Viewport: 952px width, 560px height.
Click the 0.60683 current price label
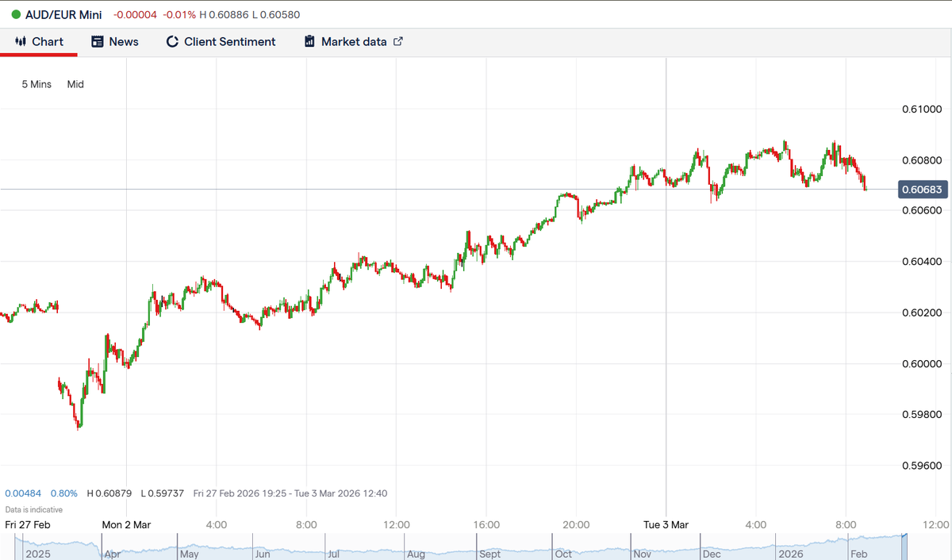click(x=923, y=190)
